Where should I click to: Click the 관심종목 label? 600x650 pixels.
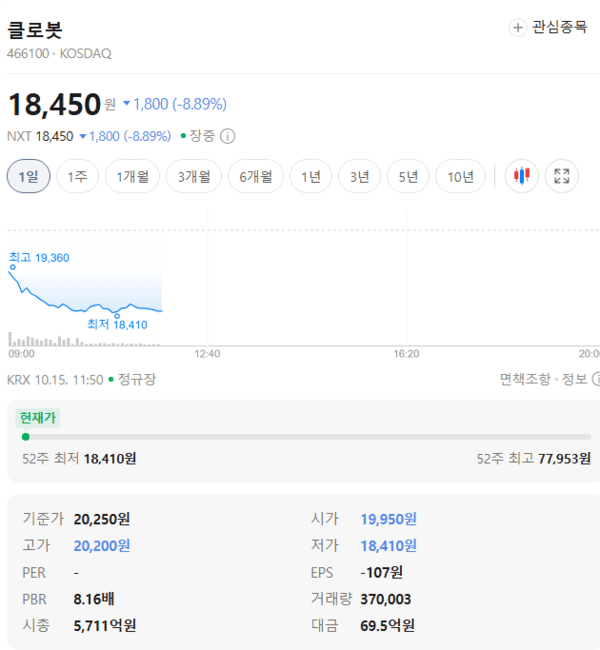coord(559,27)
